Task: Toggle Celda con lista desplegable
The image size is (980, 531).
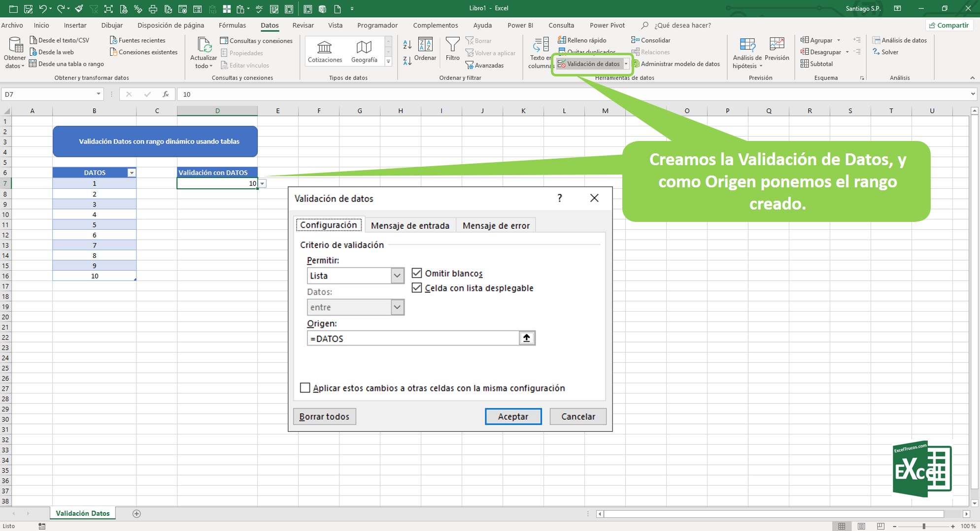Action: (417, 288)
